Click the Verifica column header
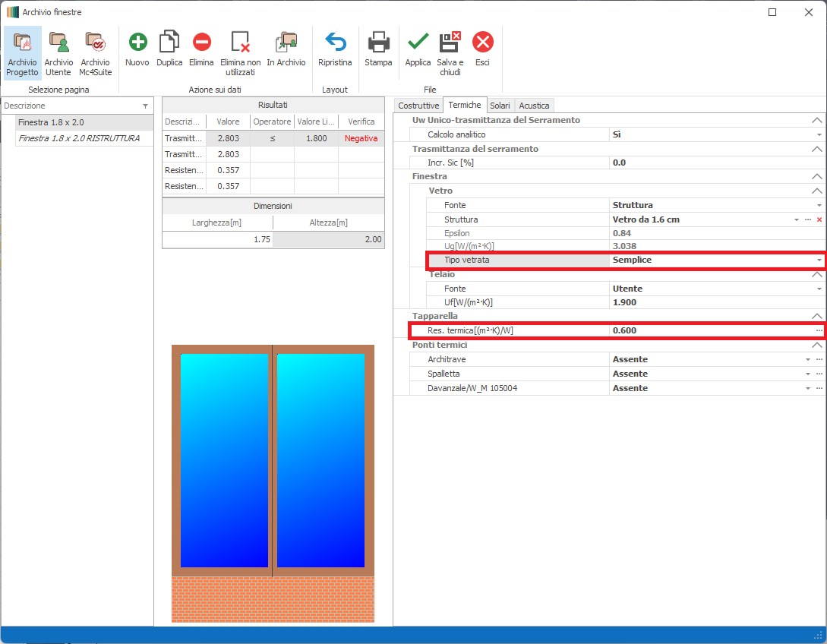The image size is (827, 644). [361, 122]
